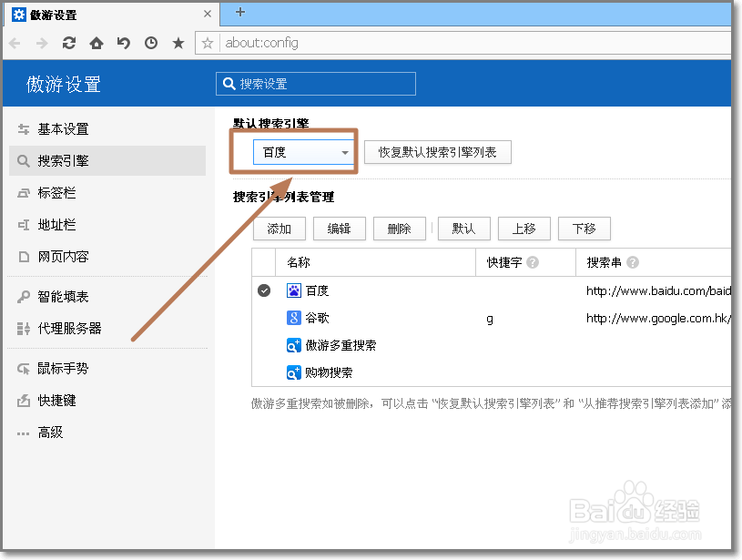
Task: Click the browser forward arrow
Action: (42, 44)
